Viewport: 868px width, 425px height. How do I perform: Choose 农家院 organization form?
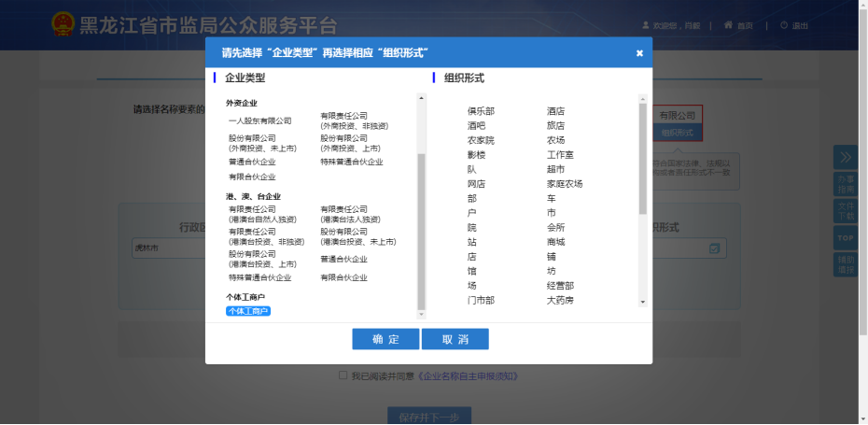coord(481,141)
